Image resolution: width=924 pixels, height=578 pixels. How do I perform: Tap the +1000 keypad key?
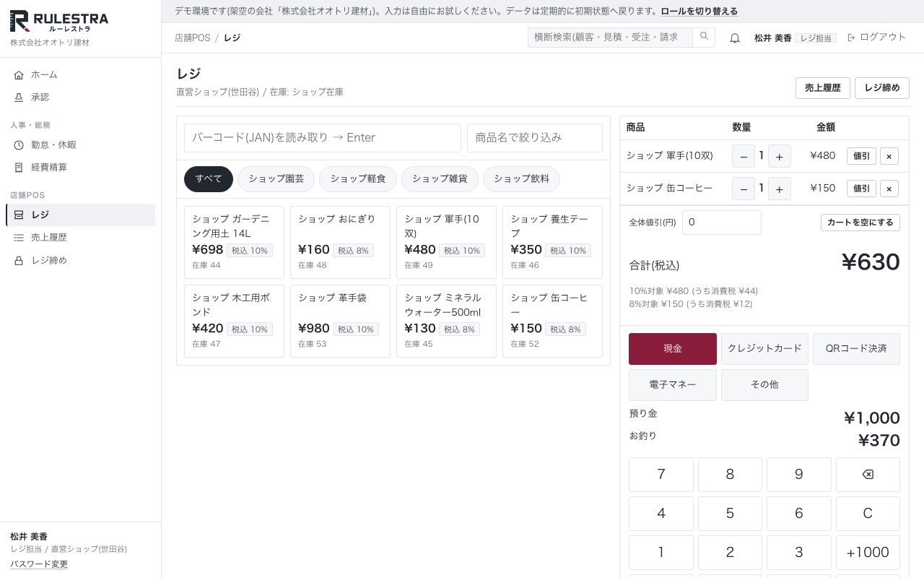[868, 553]
